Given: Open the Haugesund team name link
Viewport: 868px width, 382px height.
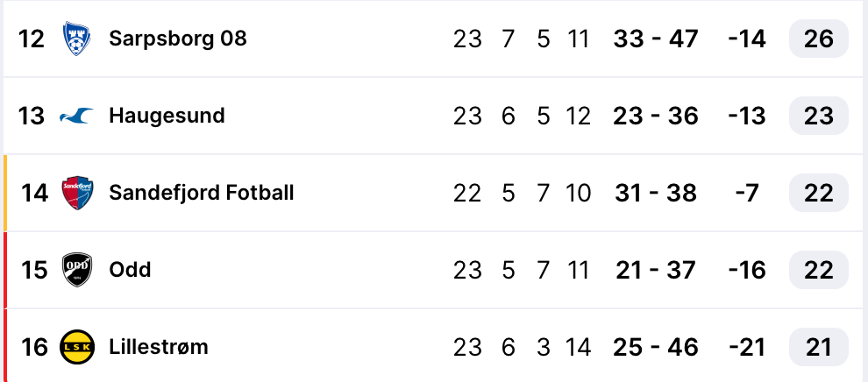Looking at the screenshot, I should 167,116.
